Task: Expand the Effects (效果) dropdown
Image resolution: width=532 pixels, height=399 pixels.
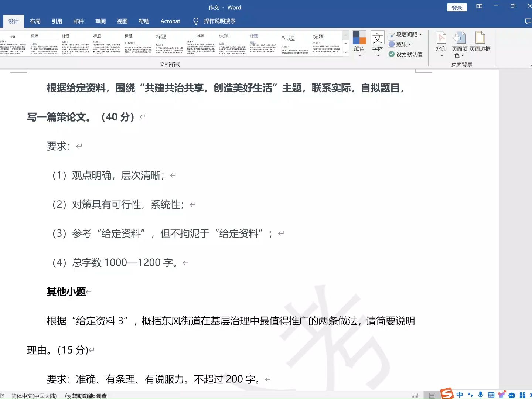Action: 410,44
